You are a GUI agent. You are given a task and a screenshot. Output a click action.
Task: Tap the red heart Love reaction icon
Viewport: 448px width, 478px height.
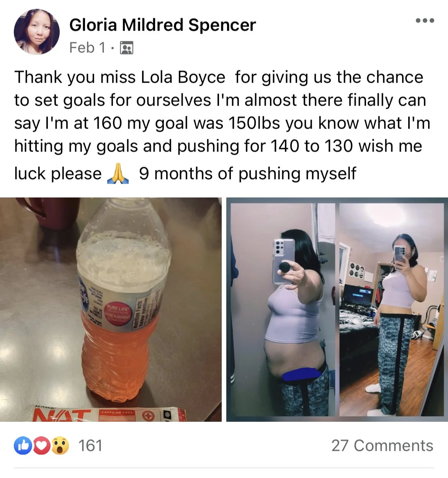pyautogui.click(x=41, y=445)
